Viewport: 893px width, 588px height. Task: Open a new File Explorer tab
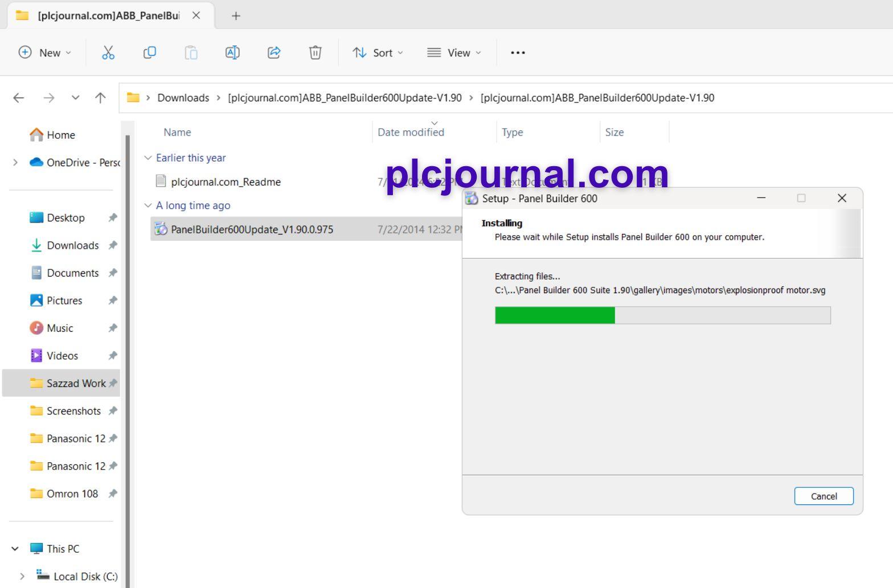click(x=236, y=16)
